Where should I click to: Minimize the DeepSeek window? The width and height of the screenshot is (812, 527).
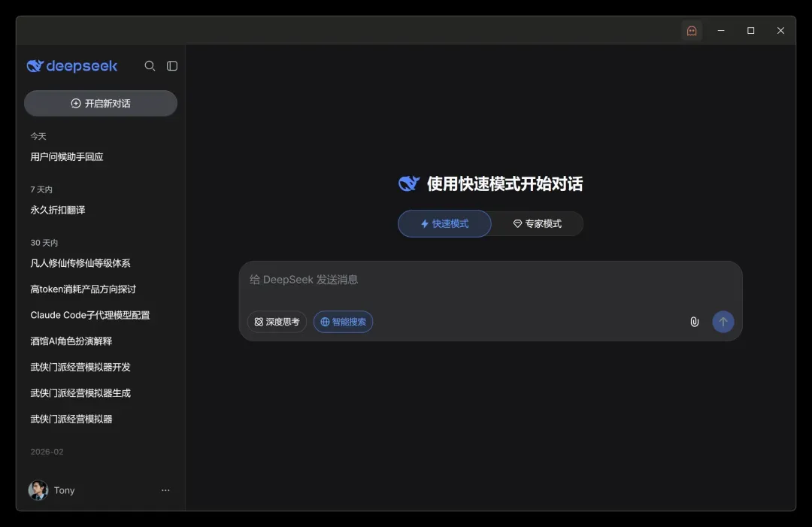pyautogui.click(x=721, y=31)
